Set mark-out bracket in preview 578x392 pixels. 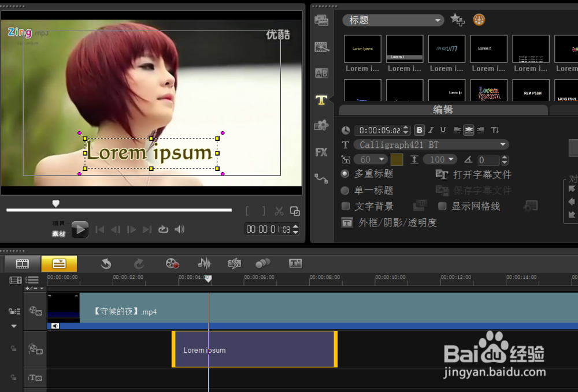click(x=263, y=211)
